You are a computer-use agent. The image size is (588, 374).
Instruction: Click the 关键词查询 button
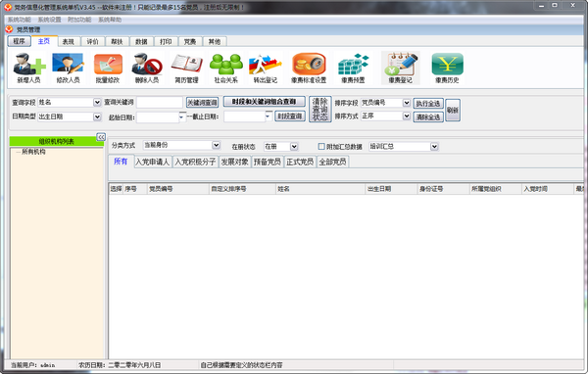pyautogui.click(x=202, y=102)
